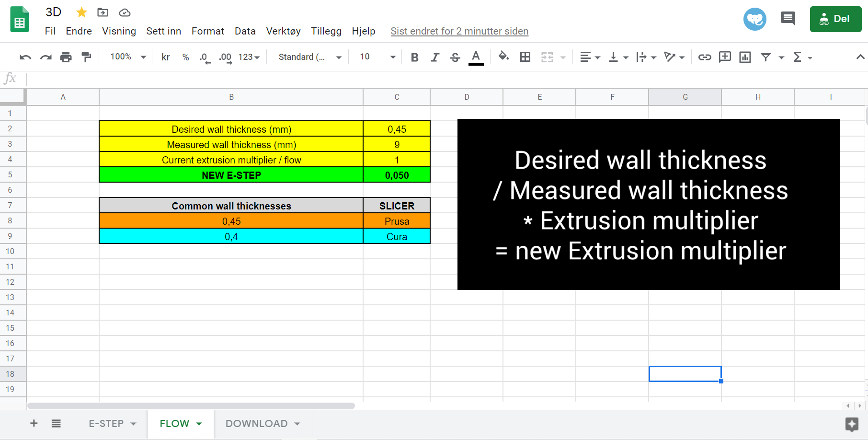868x440 pixels.
Task: Click the Redo icon
Action: pos(46,57)
